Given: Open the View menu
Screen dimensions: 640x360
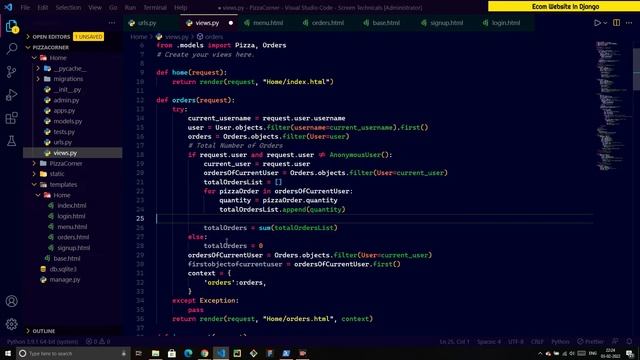Looking at the screenshot, I should pyautogui.click(x=95, y=7).
